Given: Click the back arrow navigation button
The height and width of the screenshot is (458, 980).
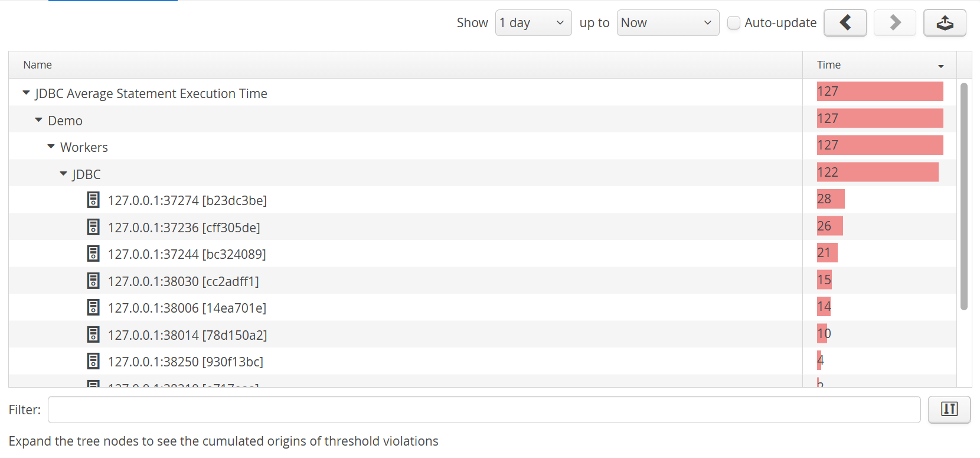Looking at the screenshot, I should (x=845, y=23).
